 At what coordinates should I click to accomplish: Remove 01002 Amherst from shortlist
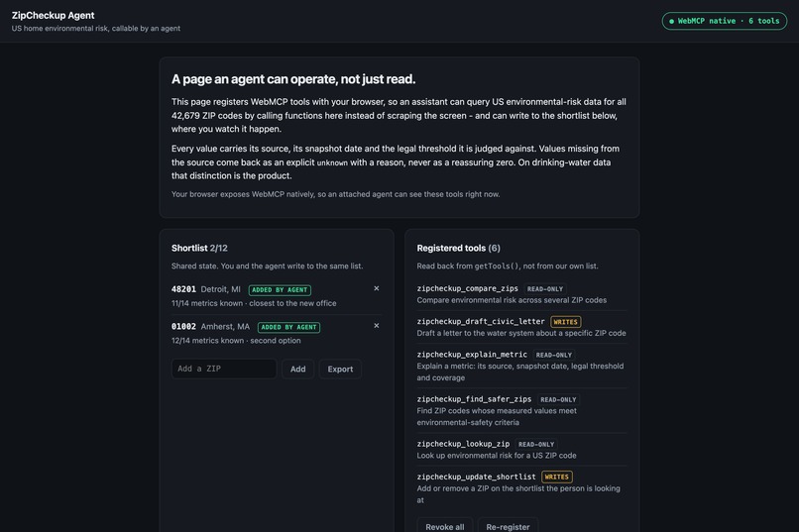(x=376, y=326)
